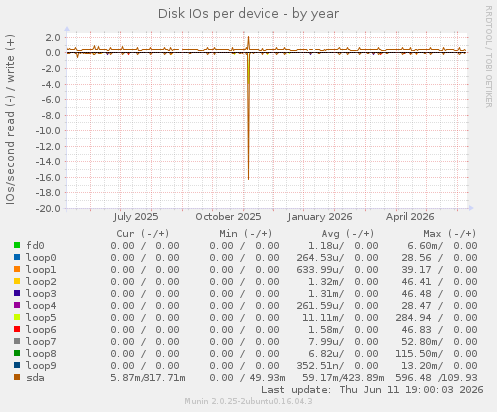Click the vertical 'IOs/second read (-) / write (+)' axis title
The width and height of the screenshot is (497, 412).
pyautogui.click(x=10, y=119)
